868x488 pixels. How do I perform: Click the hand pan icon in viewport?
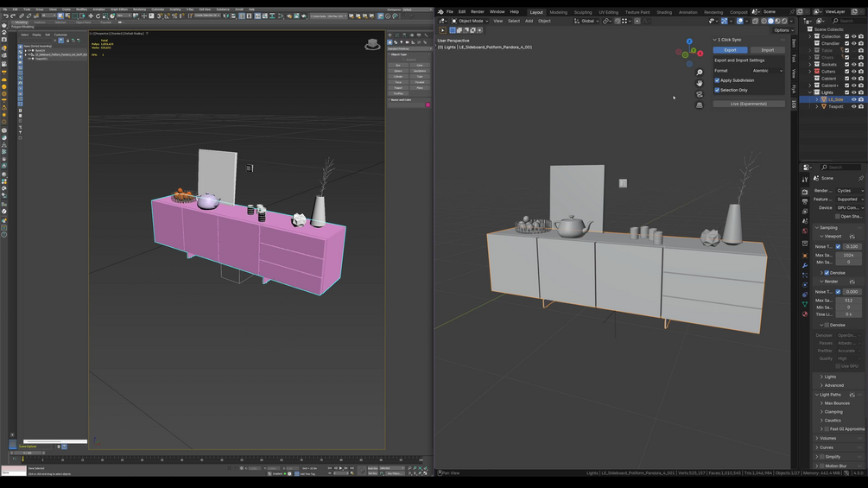pos(700,83)
